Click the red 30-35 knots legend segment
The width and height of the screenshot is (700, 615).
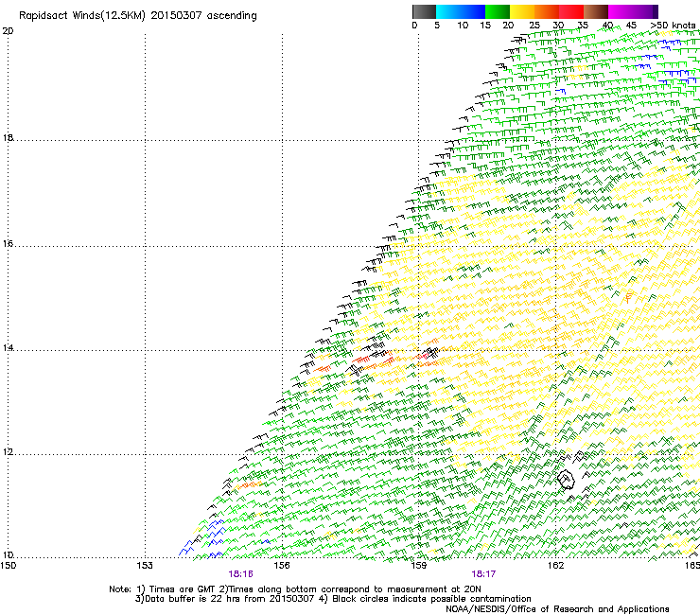571,11
